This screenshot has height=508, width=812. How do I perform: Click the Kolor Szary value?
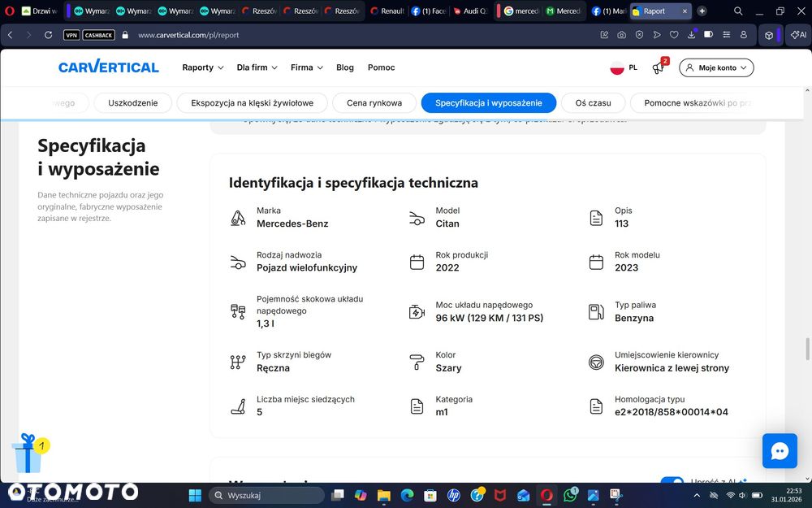pos(448,368)
